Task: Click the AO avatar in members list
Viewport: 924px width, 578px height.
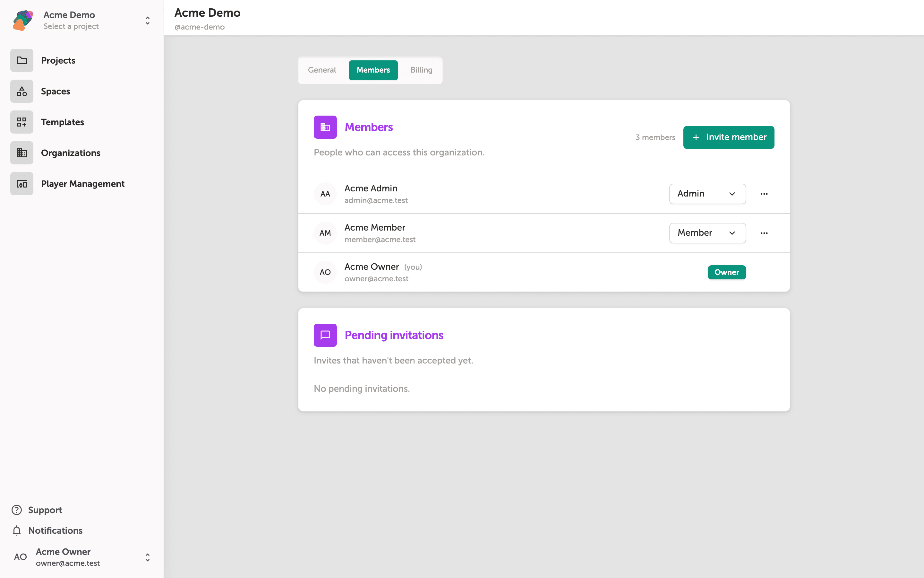Action: [x=325, y=272]
